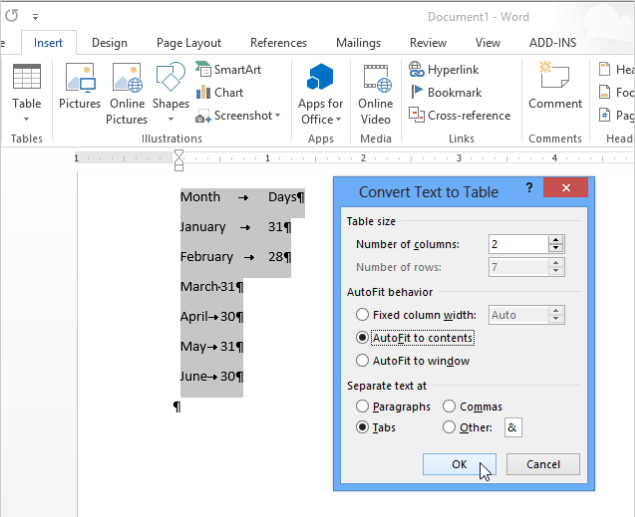This screenshot has width=635, height=517.
Task: Open Apps for Office
Action: [x=320, y=80]
